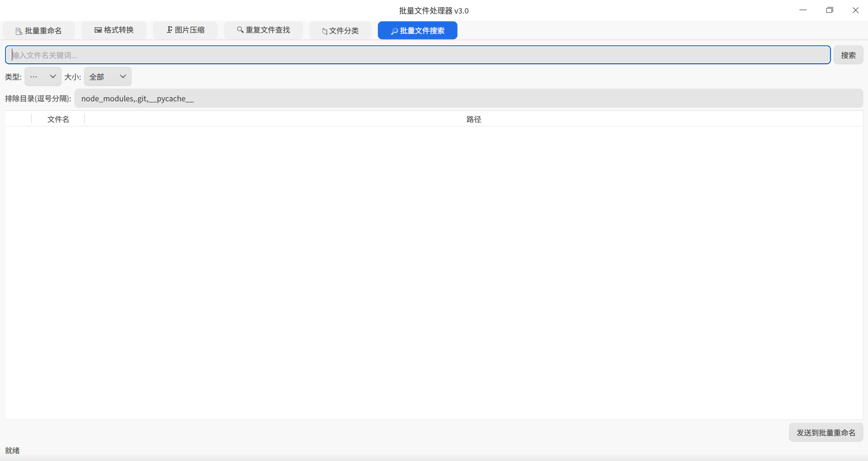This screenshot has height=461, width=868.
Task: Click 发送到批量重命名 button
Action: point(826,433)
